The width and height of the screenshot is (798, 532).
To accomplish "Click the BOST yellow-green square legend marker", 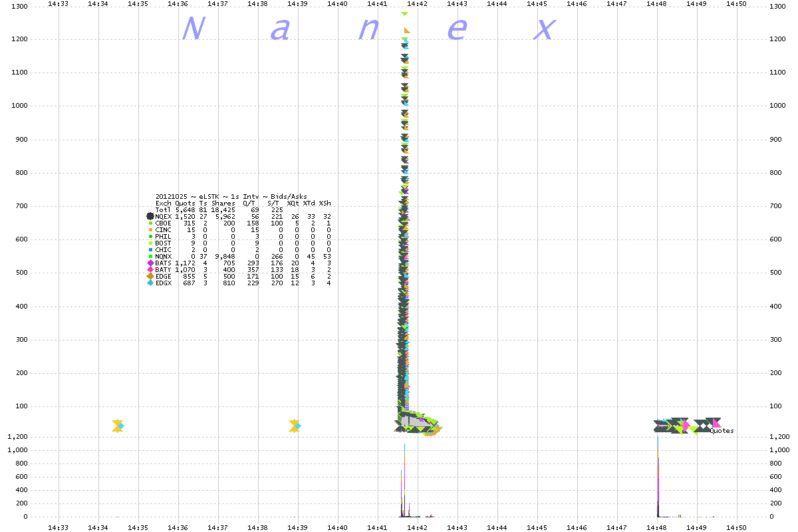I will pos(150,243).
